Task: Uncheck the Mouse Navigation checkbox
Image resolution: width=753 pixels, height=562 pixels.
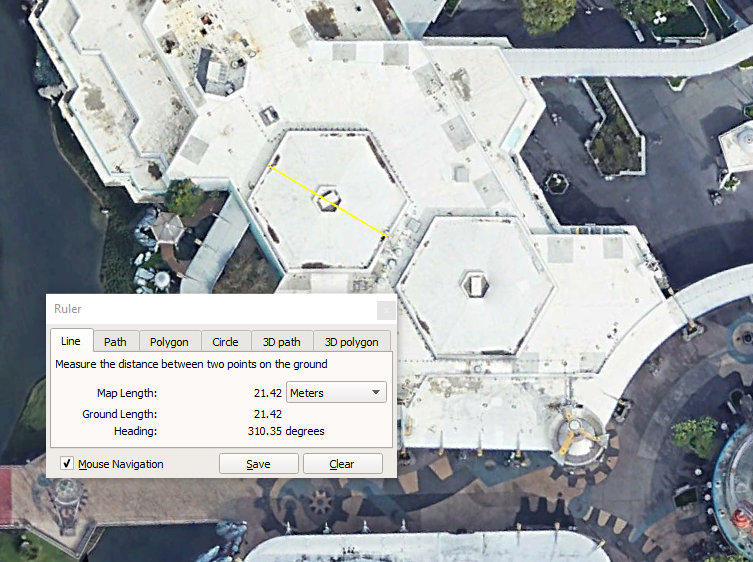Action: (67, 464)
